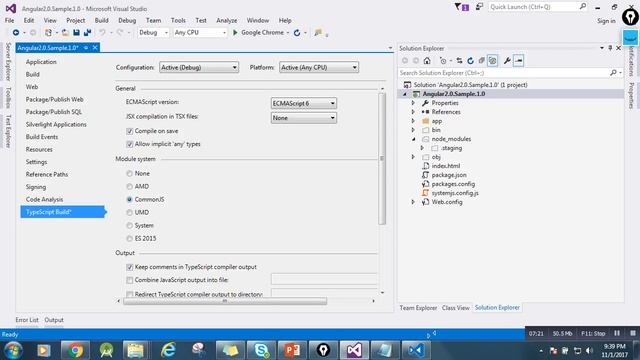
Task: Select UMD module system radio button
Action: coord(129,213)
